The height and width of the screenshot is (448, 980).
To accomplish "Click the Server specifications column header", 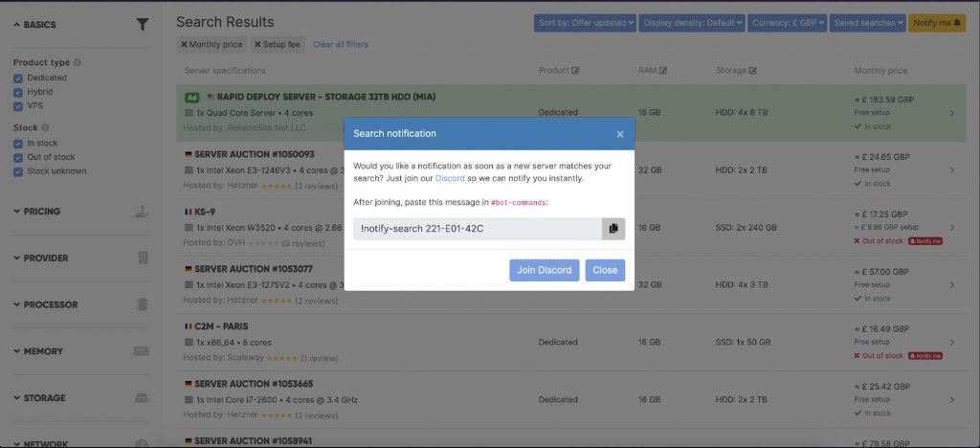I will [225, 71].
